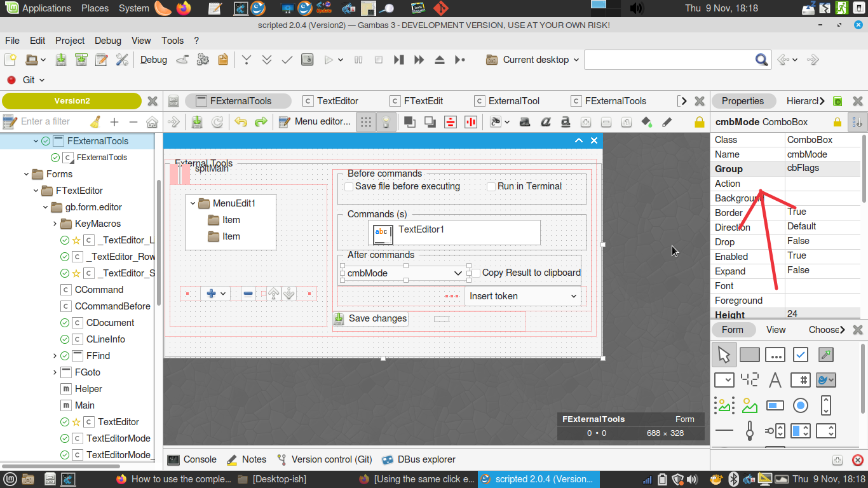This screenshot has height=488, width=868.
Task: Click the step forward debug icon
Action: 398,60
